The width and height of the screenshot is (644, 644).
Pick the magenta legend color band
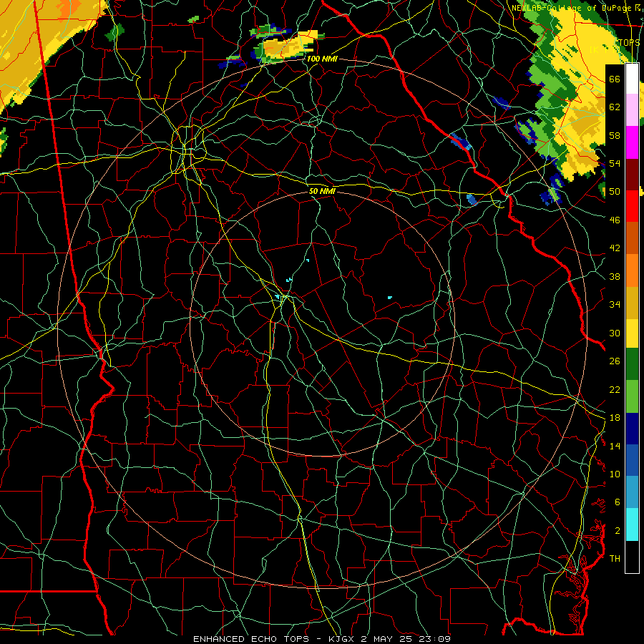tap(632, 142)
